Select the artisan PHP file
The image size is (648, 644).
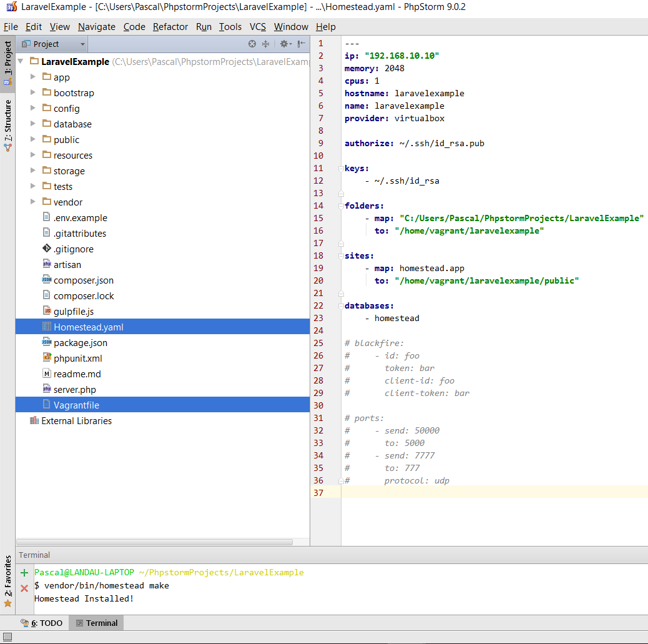(x=162, y=265)
